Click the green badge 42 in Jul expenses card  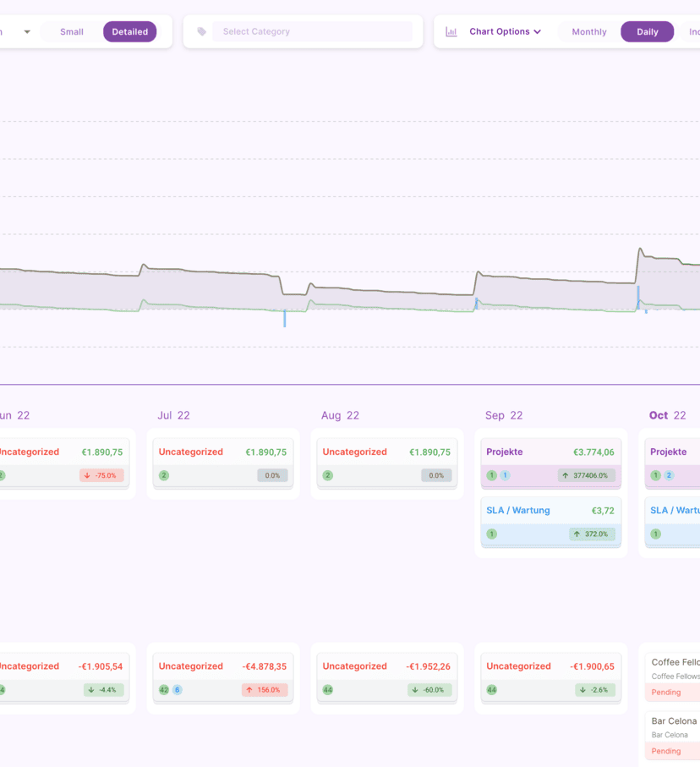164,690
